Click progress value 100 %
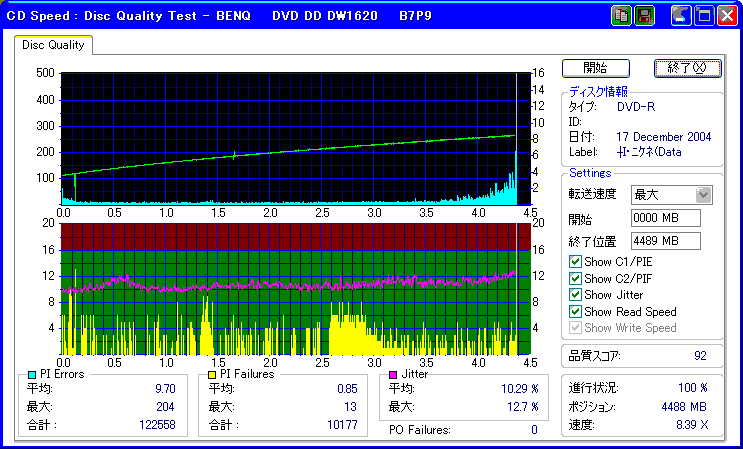 tap(693, 388)
